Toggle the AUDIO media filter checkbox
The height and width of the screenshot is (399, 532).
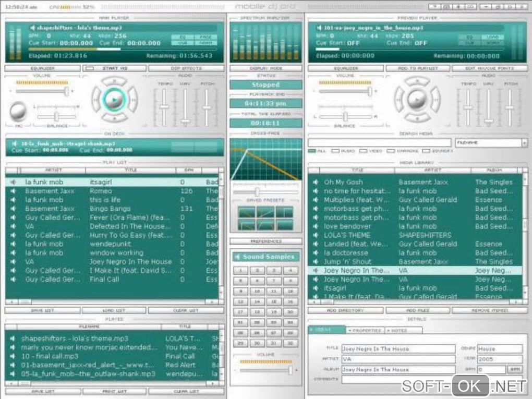(x=335, y=151)
